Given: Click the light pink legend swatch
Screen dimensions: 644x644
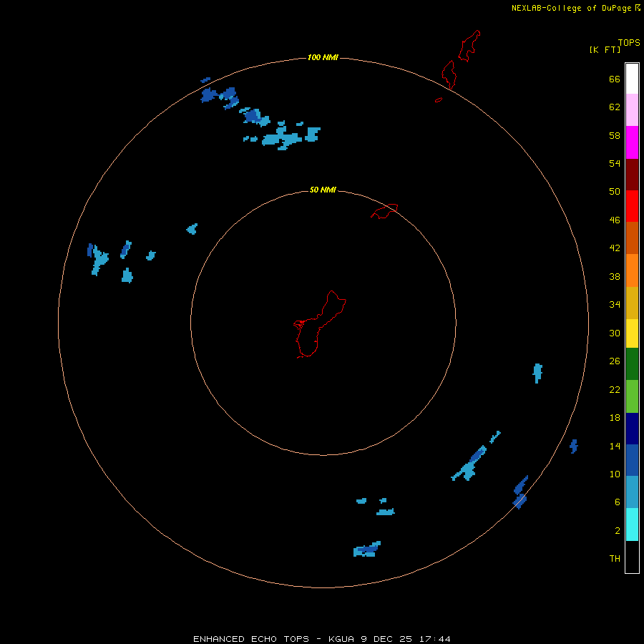Looking at the screenshot, I should point(632,110).
